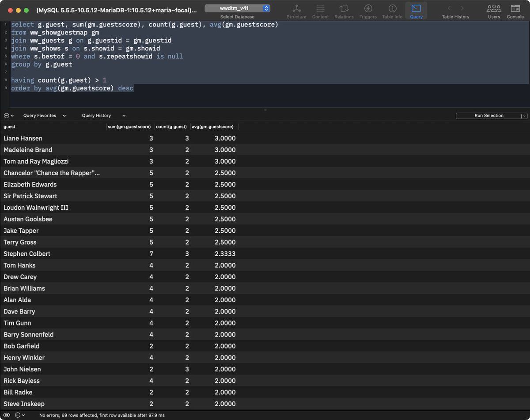This screenshot has width=530, height=420.
Task: Open the wwdtm_v41 database selector
Action: pyautogui.click(x=238, y=8)
